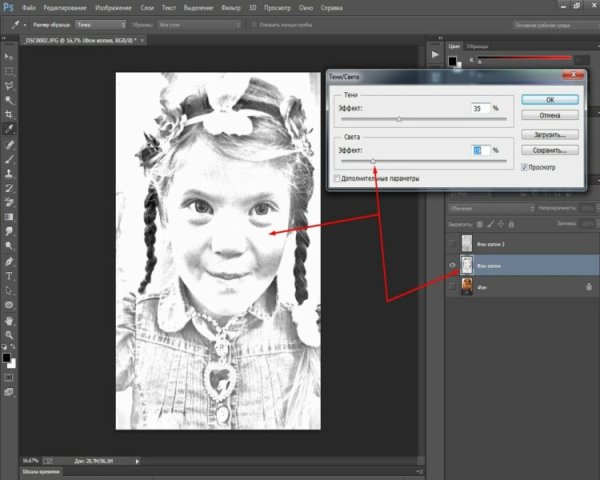Show the Фон background layer
Image resolution: width=600 pixels, height=480 pixels.
click(x=452, y=287)
